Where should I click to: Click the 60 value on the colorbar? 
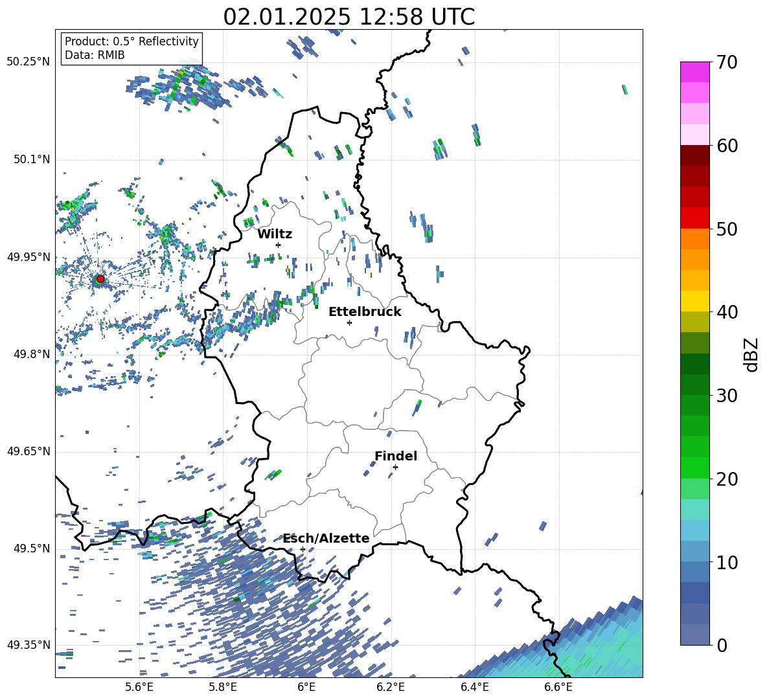click(726, 146)
